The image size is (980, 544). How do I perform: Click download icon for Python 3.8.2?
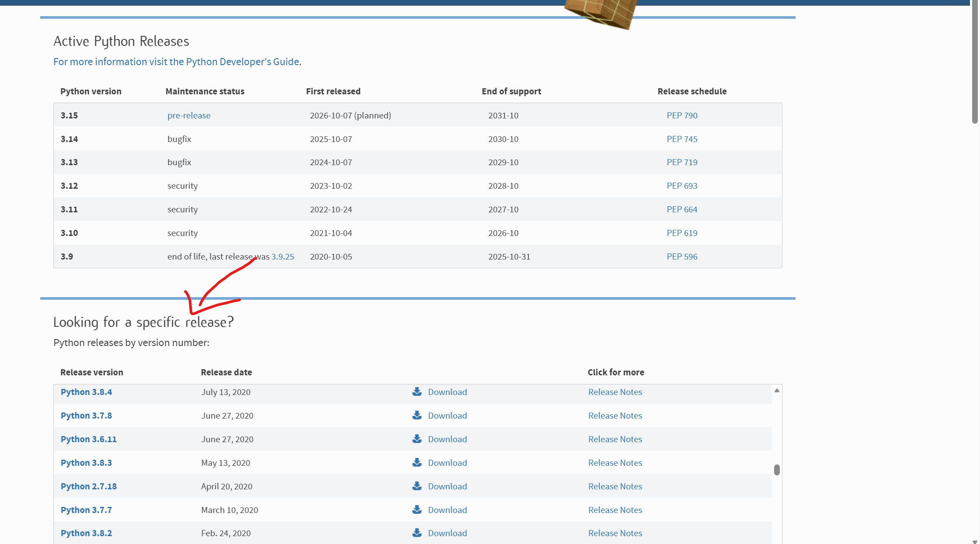coord(417,533)
